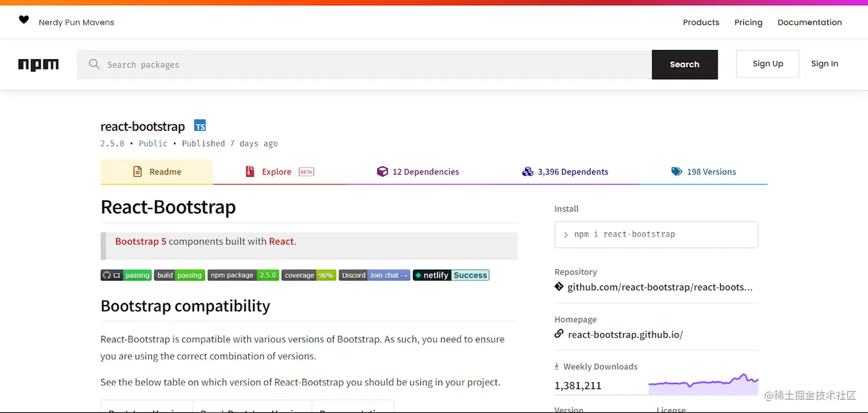Image resolution: width=868 pixels, height=413 pixels.
Task: Click the Published 7 days ago text
Action: [230, 144]
